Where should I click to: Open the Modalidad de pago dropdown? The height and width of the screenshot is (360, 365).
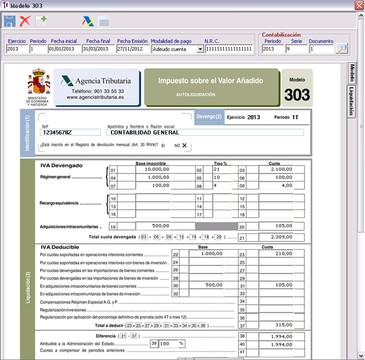200,49
